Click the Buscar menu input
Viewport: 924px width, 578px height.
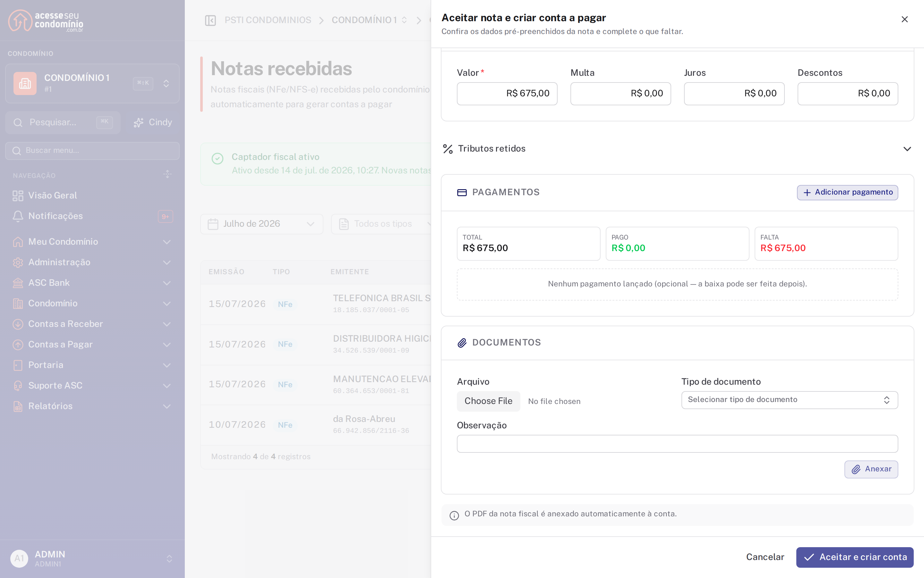click(x=92, y=151)
